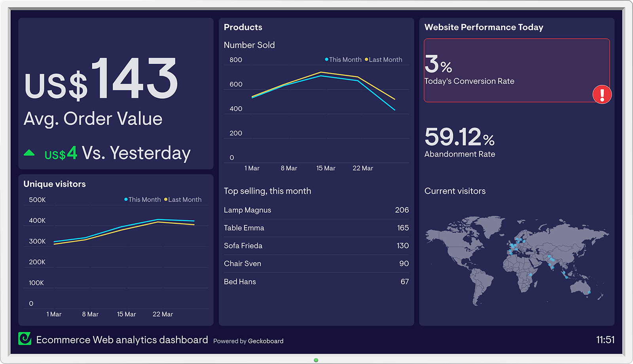Click the Geckoboard logo icon
Screen dimensions: 633x364
[25, 339]
